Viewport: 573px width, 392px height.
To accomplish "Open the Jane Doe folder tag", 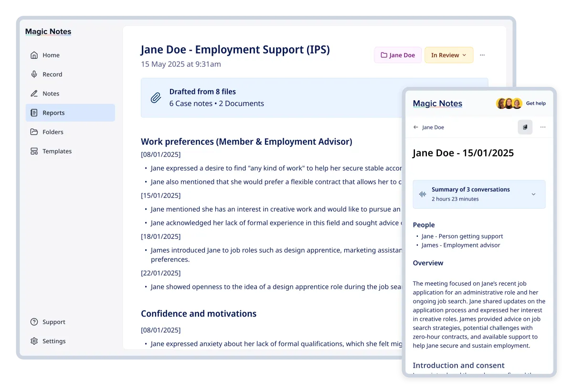I will pos(398,55).
